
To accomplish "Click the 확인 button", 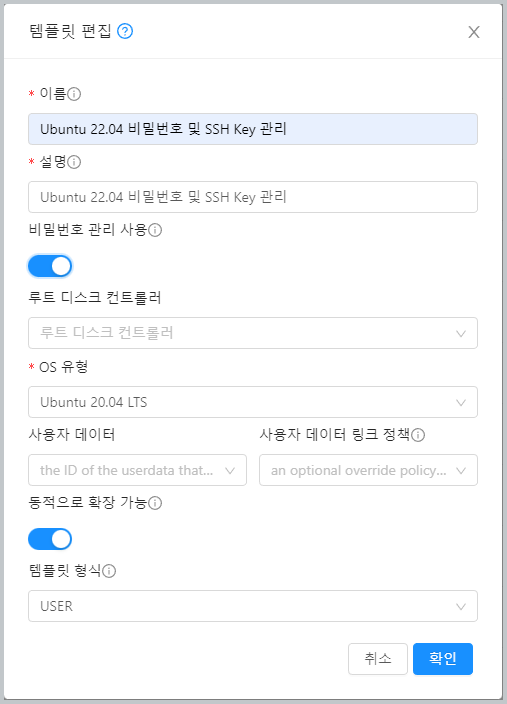I will pos(443,659).
